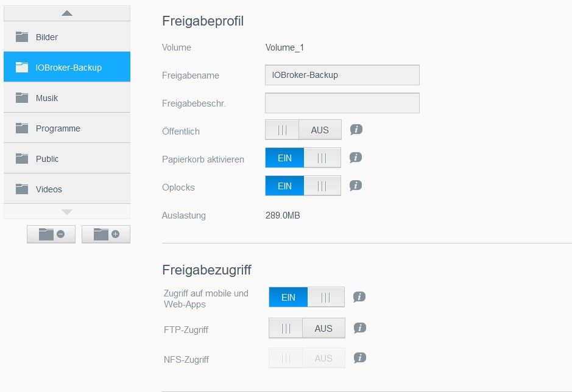Click the up arrow above share list
The image size is (572, 392).
pyautogui.click(x=67, y=13)
